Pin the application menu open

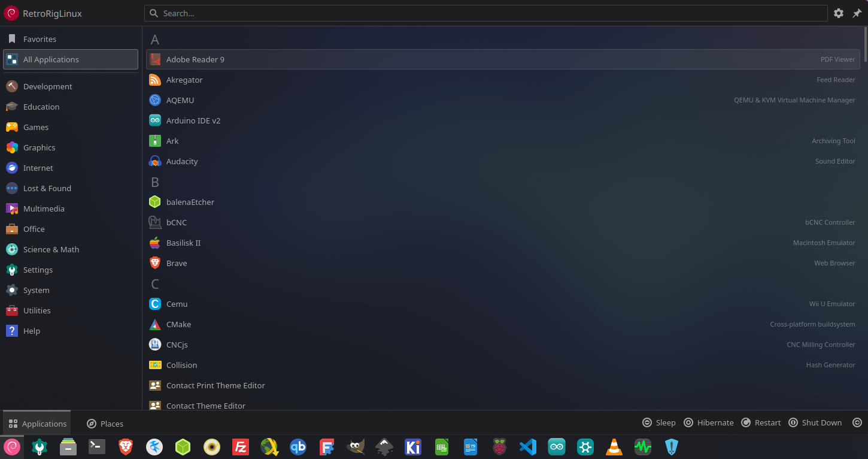tap(857, 13)
